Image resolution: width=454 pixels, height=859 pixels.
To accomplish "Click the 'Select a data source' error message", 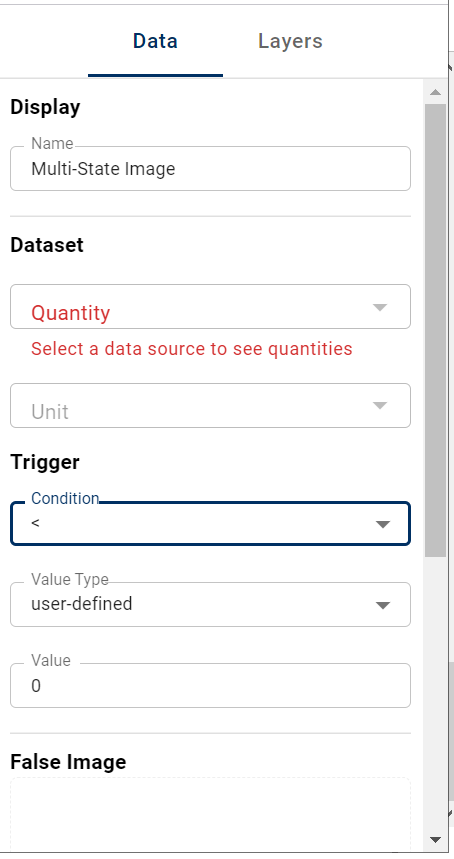I will pyautogui.click(x=192, y=348).
